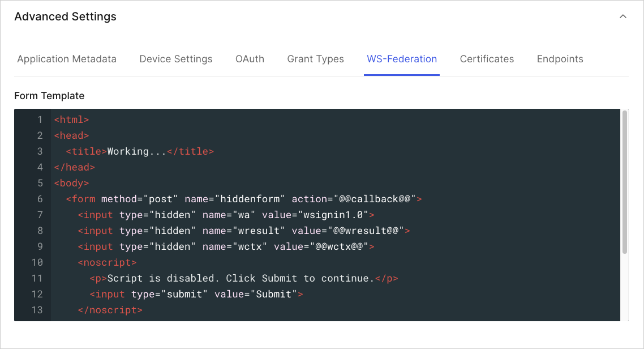This screenshot has width=644, height=349.
Task: Collapse the Advanced Settings section
Action: click(x=622, y=16)
